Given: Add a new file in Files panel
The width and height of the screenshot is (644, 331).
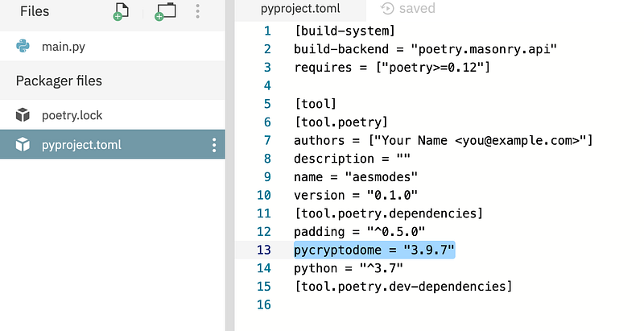Looking at the screenshot, I should click(122, 11).
